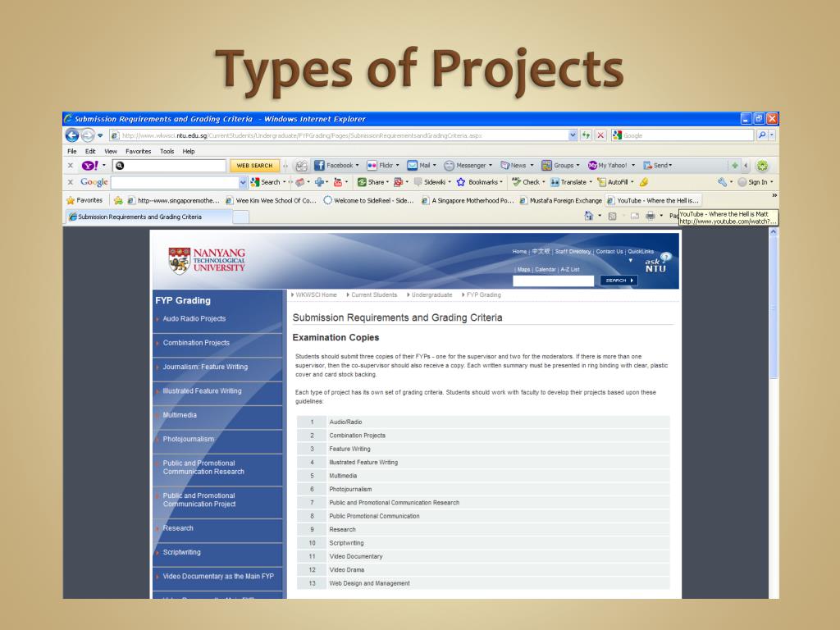
Task: Open My Yahoo! toolbar button
Action: point(610,166)
